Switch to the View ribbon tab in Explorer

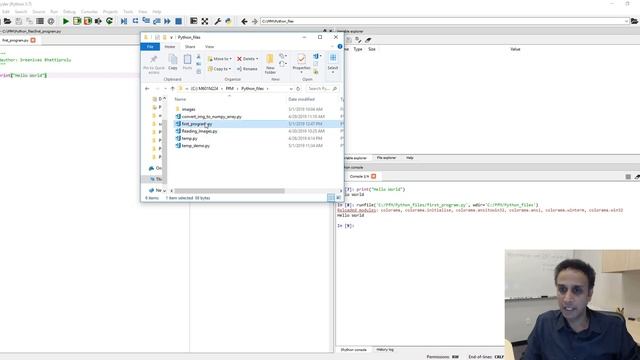pos(209,47)
